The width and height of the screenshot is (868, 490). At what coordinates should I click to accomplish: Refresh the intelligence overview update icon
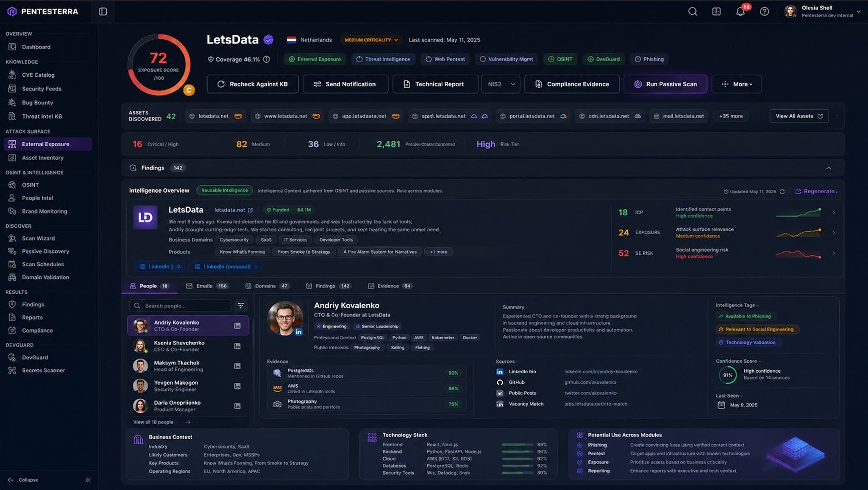[782, 192]
